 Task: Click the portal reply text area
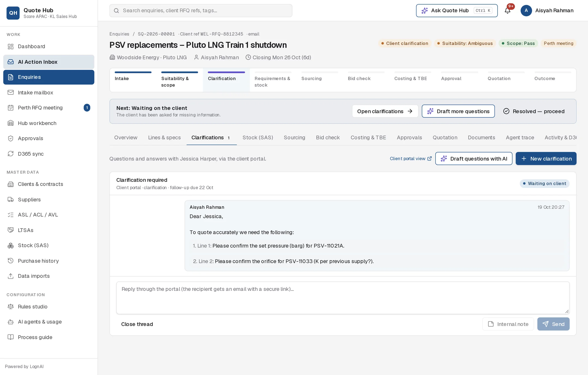(x=343, y=298)
